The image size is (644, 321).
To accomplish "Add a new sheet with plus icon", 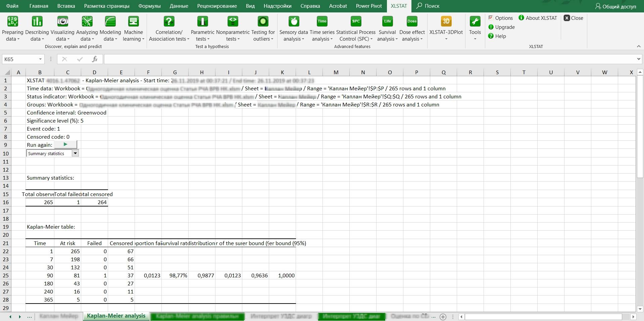I will [x=443, y=317].
